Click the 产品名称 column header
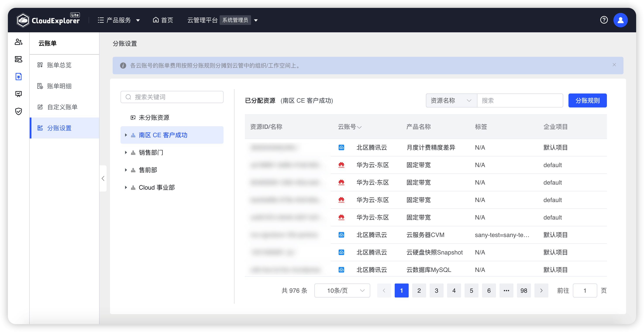This screenshot has width=644, height=332. coord(418,127)
